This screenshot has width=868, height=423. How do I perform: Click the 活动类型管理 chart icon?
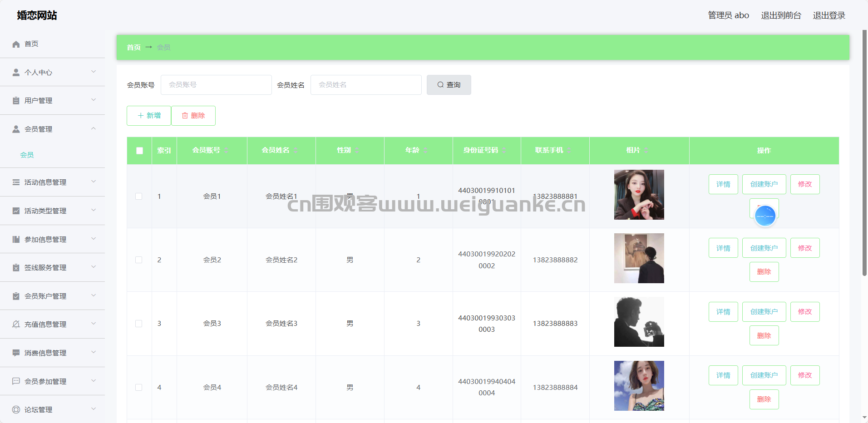coord(16,211)
